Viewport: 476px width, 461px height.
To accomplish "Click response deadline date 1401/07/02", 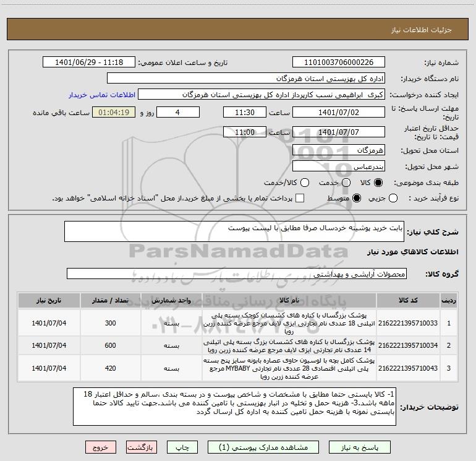I will (339, 112).
